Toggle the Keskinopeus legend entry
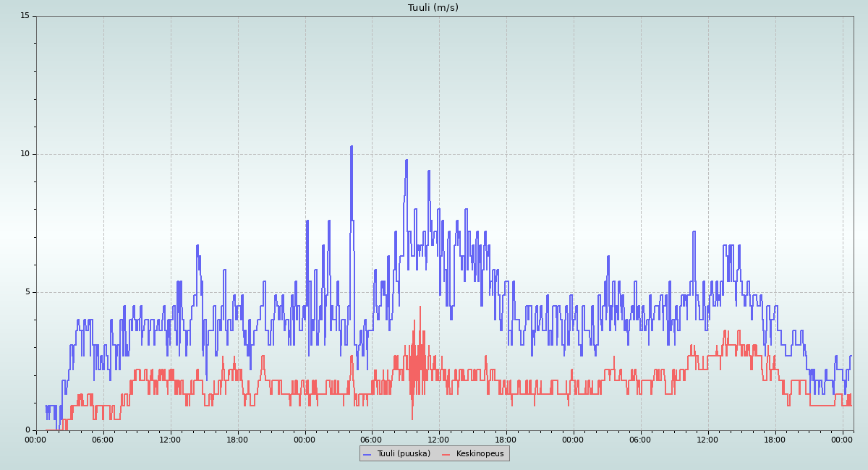The height and width of the screenshot is (470, 868). point(479,454)
